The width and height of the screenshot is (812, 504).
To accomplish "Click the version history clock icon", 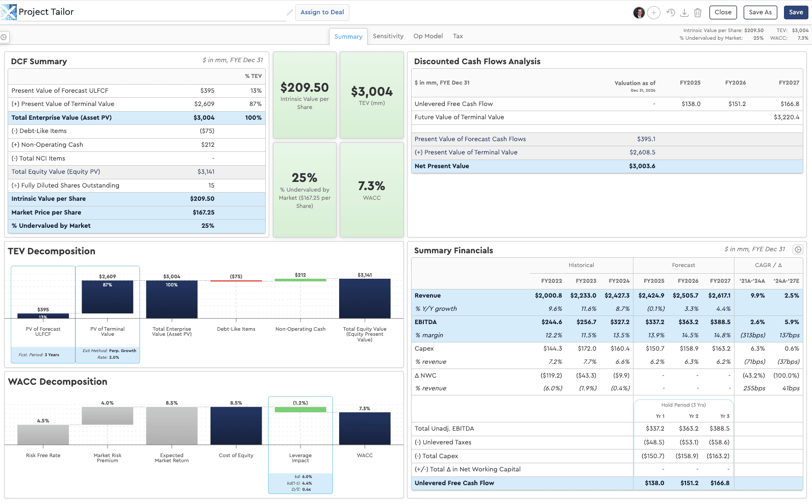I will [671, 13].
